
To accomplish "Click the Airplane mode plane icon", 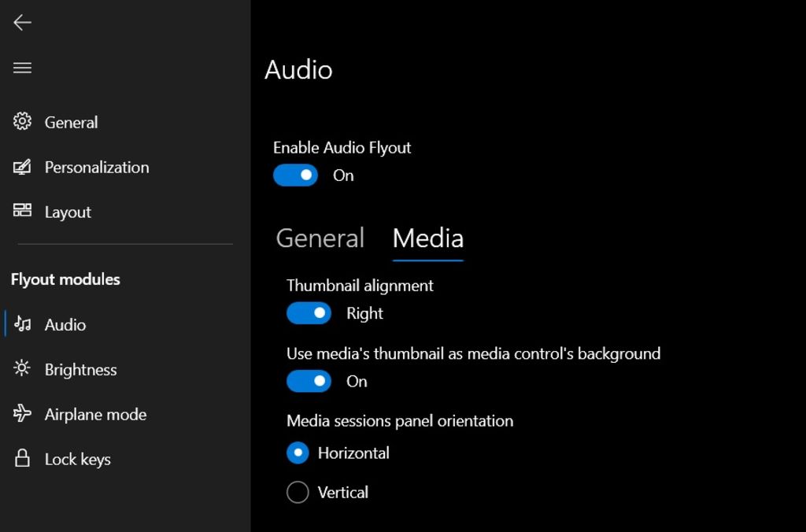I will pos(22,414).
